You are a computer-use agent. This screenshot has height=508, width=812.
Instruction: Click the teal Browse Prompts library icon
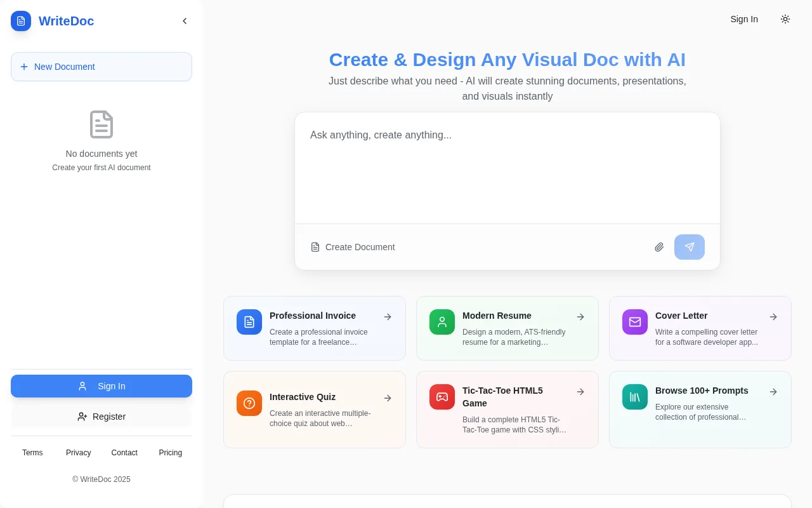(x=635, y=397)
